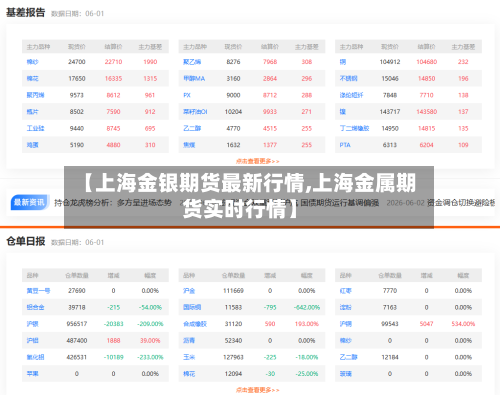Select the change value 5047
This screenshot has height=395, width=500.
click(x=426, y=324)
